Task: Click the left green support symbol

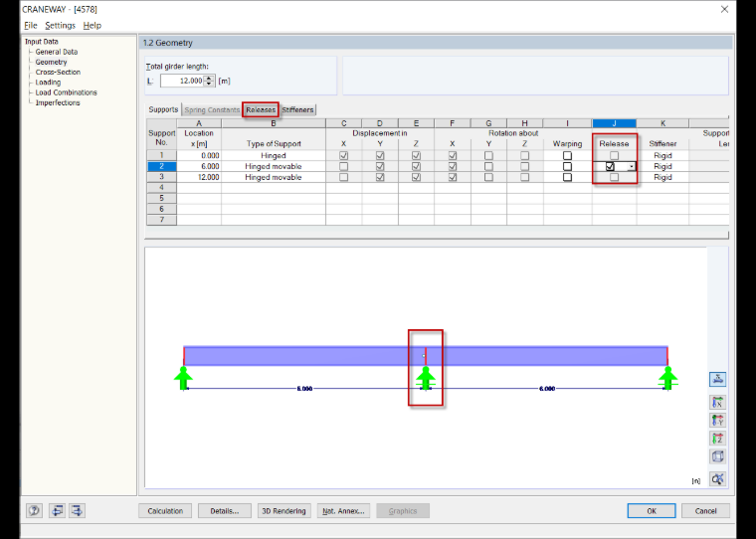Action: [183, 379]
